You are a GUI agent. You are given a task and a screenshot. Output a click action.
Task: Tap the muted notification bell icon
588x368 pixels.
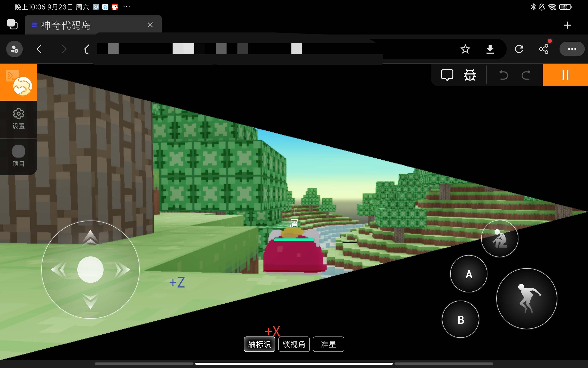coord(542,7)
